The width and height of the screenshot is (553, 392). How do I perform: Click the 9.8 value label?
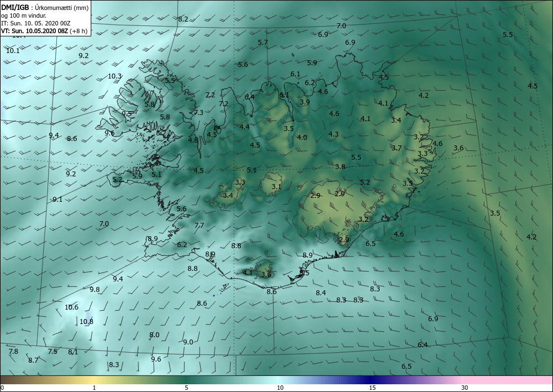(95, 290)
